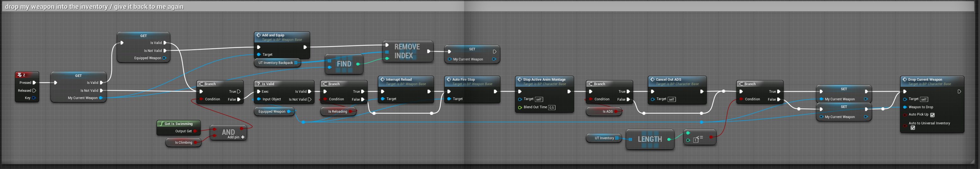This screenshot has height=169, width=980.
Task: Click the Blend Out Time value field
Action: coord(552,108)
